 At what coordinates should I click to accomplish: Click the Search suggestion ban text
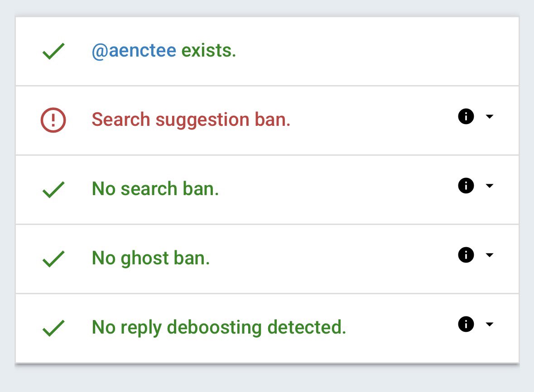pos(191,120)
